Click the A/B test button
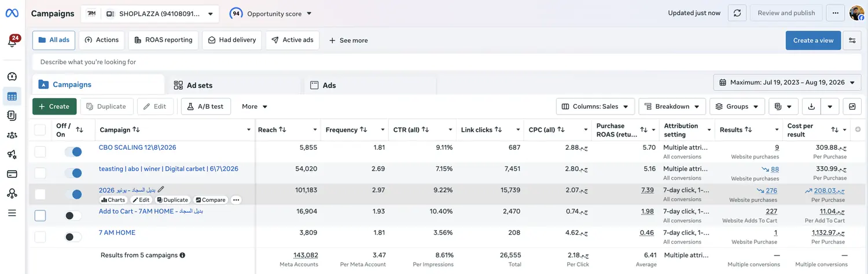 pos(206,106)
